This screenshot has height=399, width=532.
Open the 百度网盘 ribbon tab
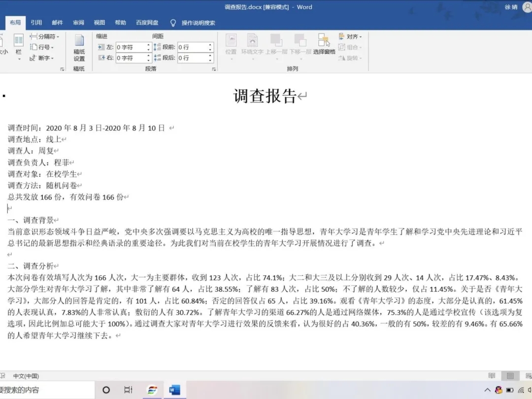[146, 22]
